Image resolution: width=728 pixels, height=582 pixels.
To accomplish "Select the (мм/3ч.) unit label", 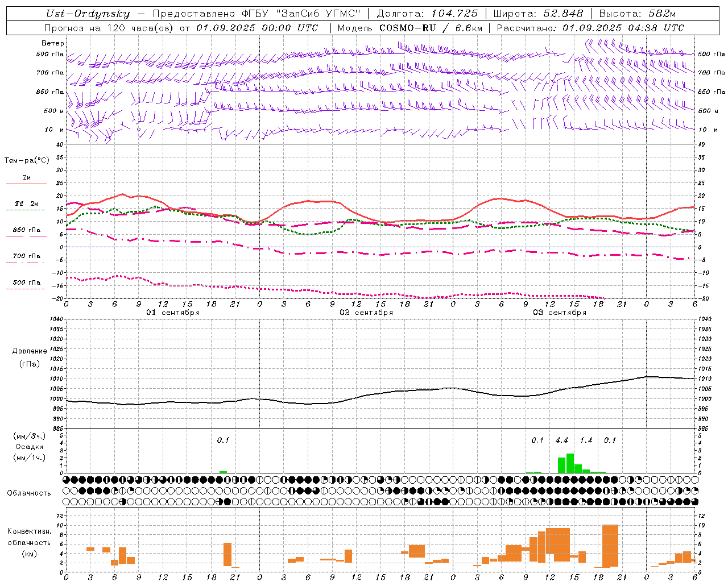I will coord(29,436).
